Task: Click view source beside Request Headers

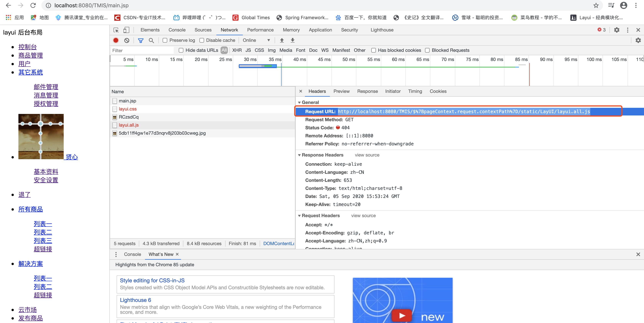Action: (x=363, y=216)
